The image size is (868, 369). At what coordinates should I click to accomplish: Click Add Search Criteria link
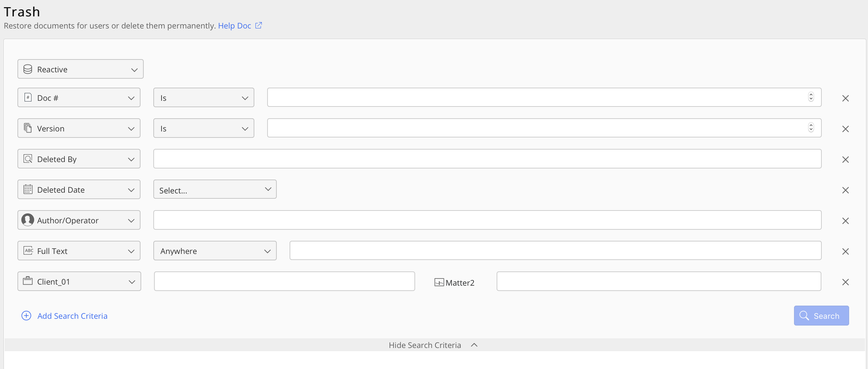(72, 316)
